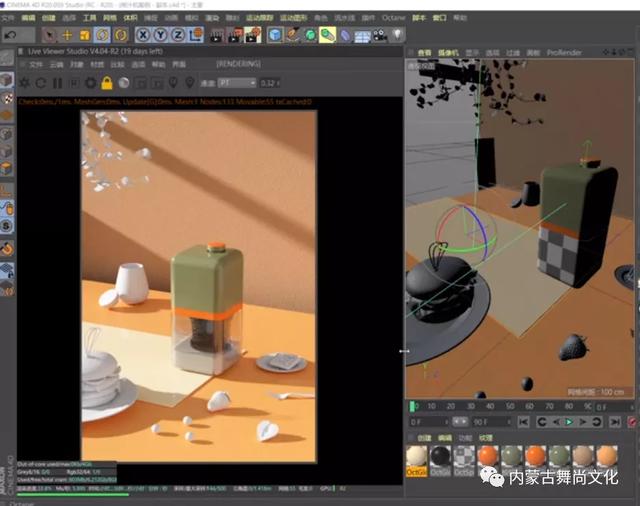Screen dimensions: 640x506
Task: Toggle the coordinate system icon
Action: coord(196,35)
